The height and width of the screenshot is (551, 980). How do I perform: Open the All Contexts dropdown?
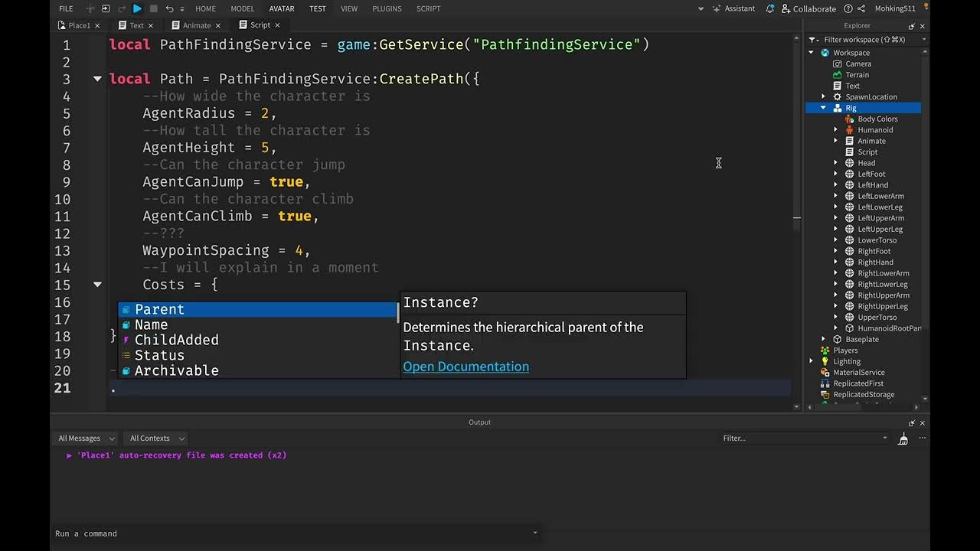tap(157, 439)
